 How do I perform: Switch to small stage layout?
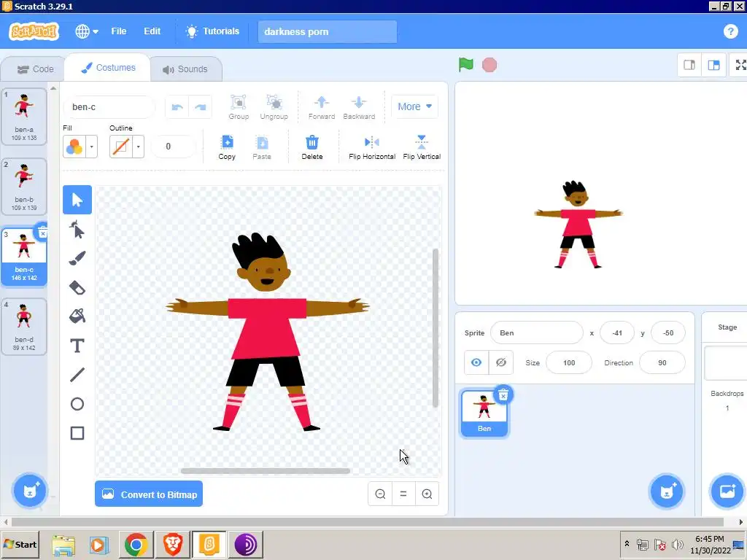[x=689, y=65]
